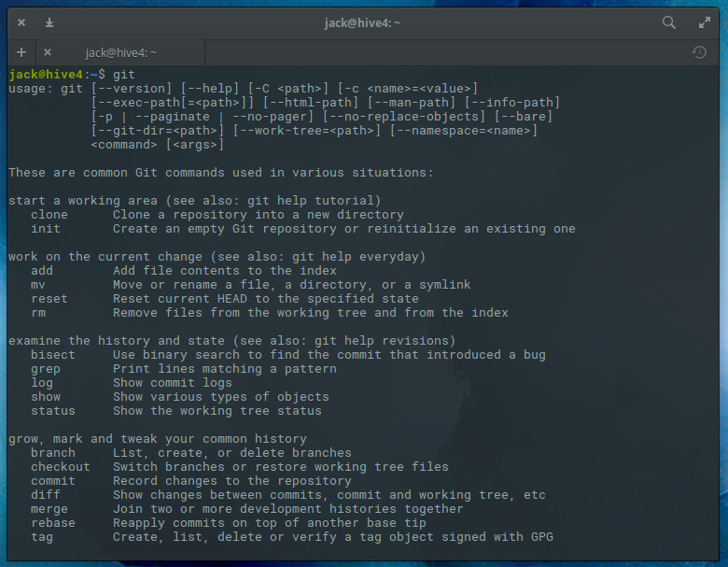Click the 'mv' command name
This screenshot has width=728, height=567.
pyautogui.click(x=38, y=284)
